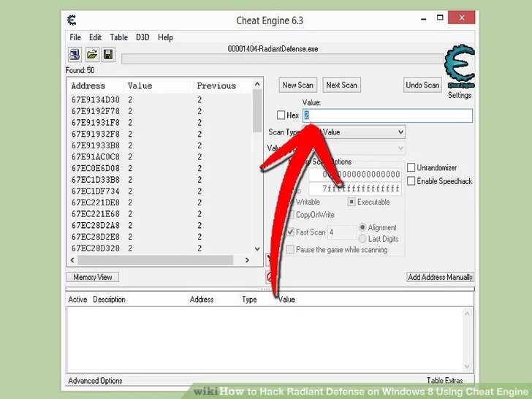Image resolution: width=532 pixels, height=399 pixels.
Task: Toggle the Fast Scan checkbox
Action: [290, 232]
